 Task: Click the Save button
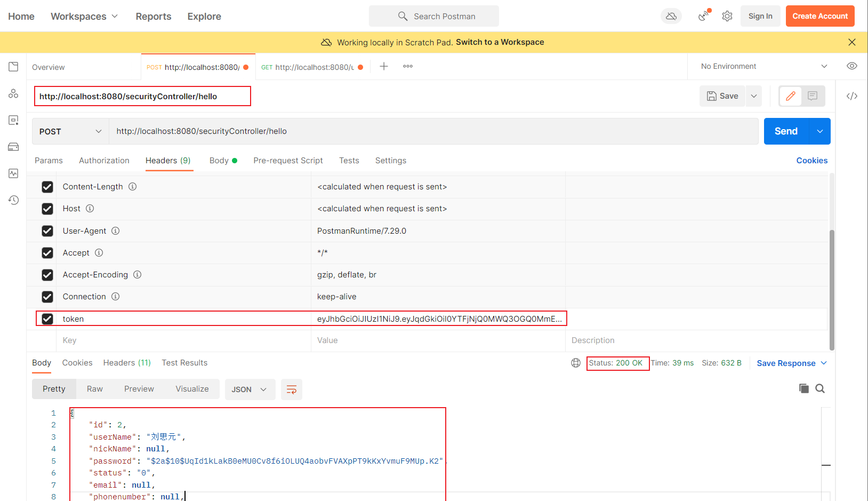coord(722,96)
